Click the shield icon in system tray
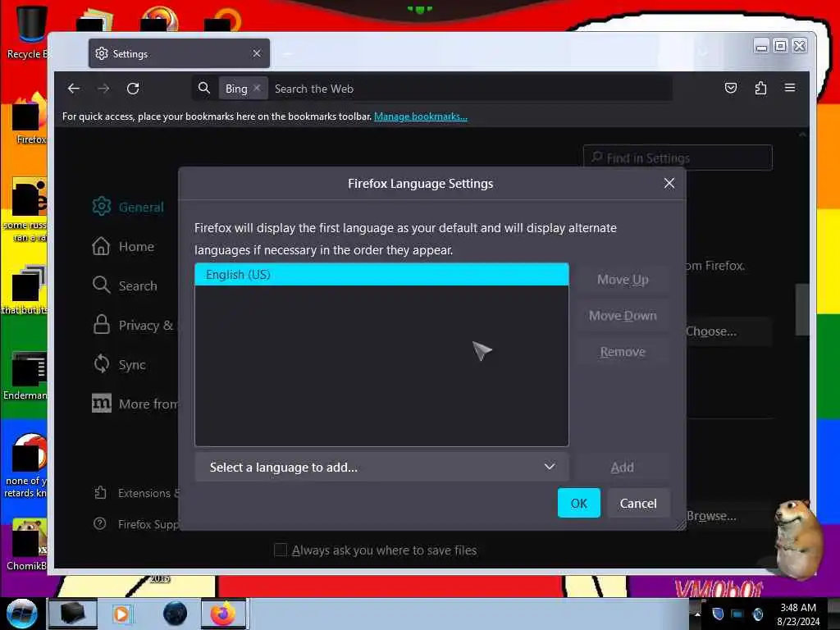840x630 pixels. (717, 614)
